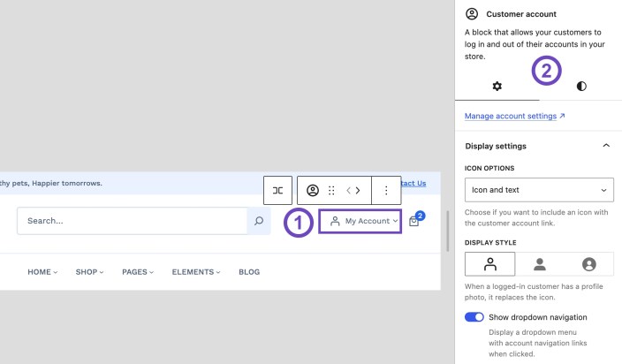Image resolution: width=622 pixels, height=364 pixels.
Task: Click the Customer account icon in sidebar header
Action: coord(472,14)
